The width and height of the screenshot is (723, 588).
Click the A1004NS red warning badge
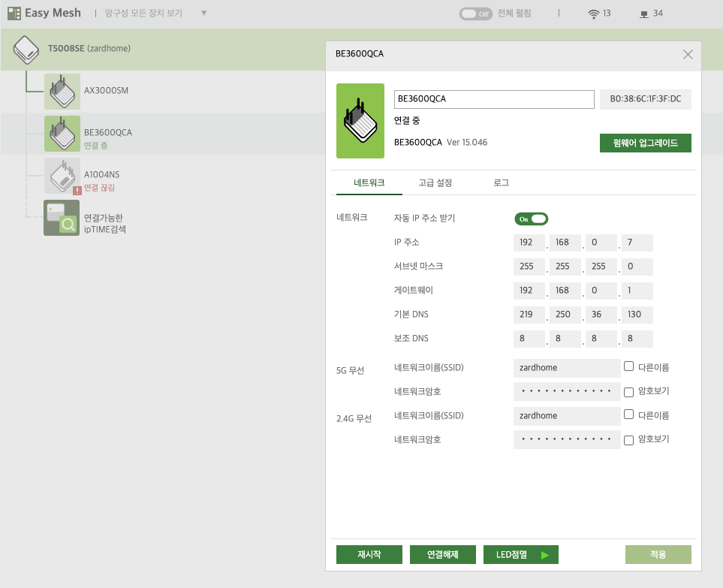77,190
